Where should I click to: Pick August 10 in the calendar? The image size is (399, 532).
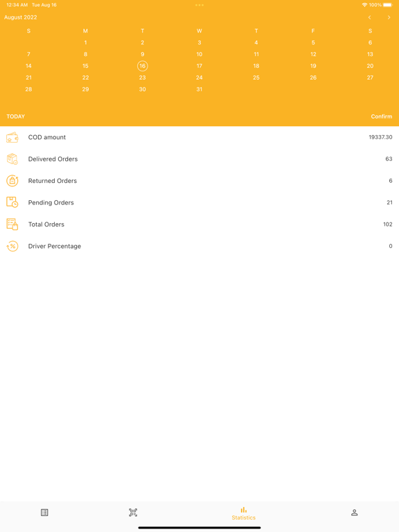[199, 54]
